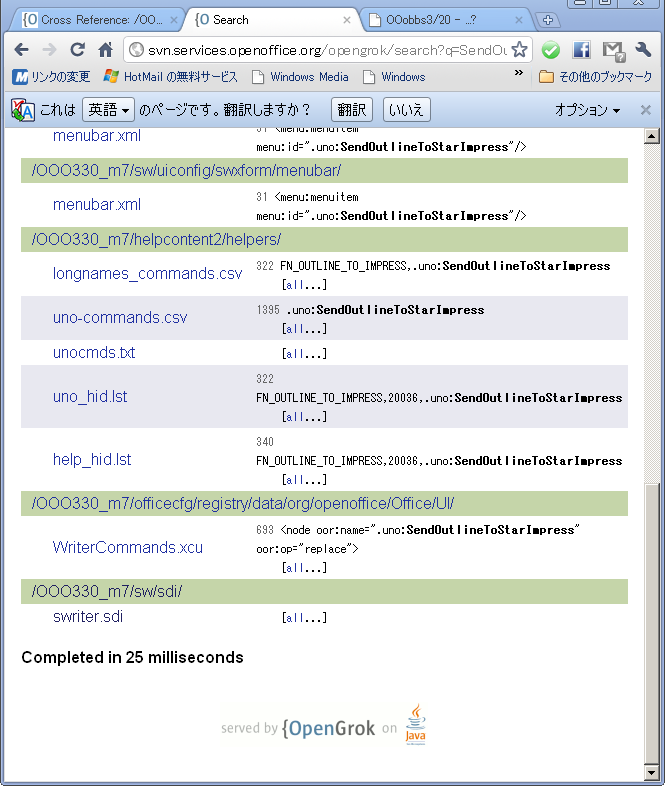
Task: Reload the page with the refresh icon
Action: click(77, 50)
